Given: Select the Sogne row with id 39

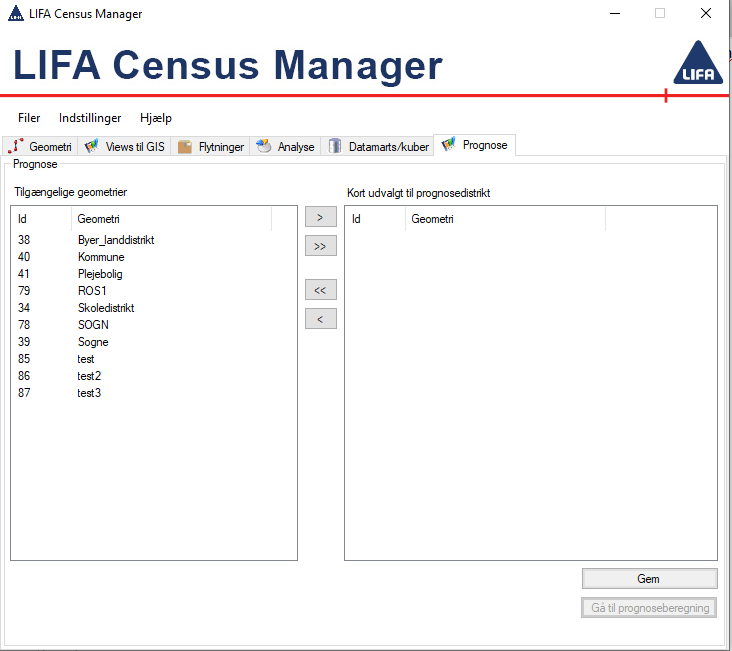Looking at the screenshot, I should pos(154,342).
